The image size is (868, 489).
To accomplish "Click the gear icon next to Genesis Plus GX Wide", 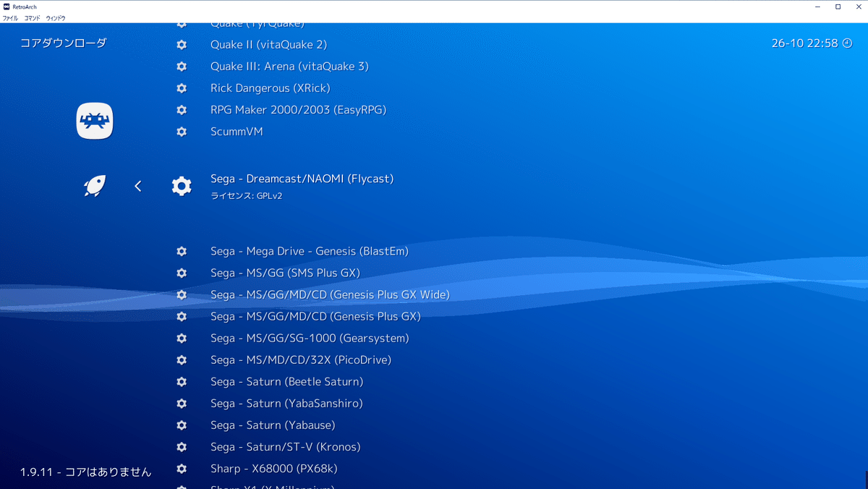I will (x=182, y=294).
